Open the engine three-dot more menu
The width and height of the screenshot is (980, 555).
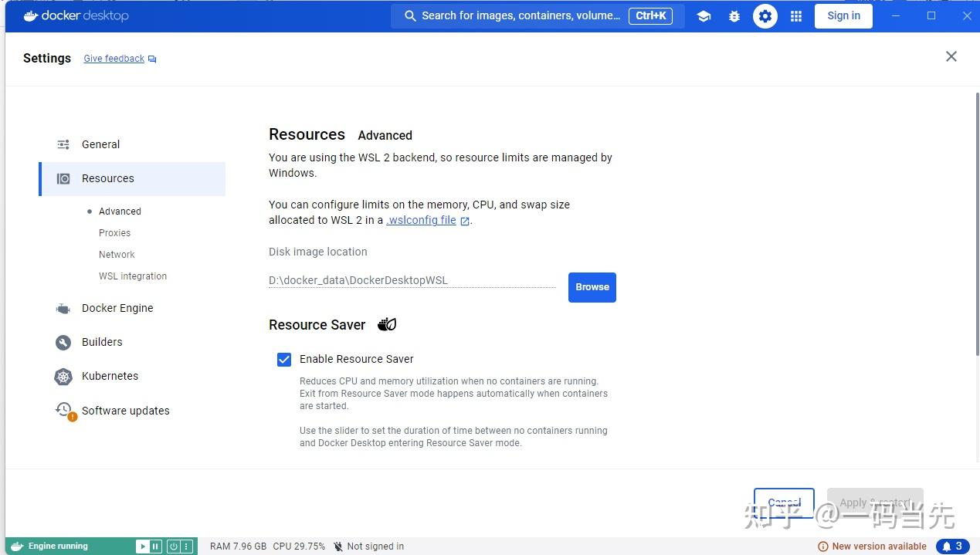click(x=186, y=547)
